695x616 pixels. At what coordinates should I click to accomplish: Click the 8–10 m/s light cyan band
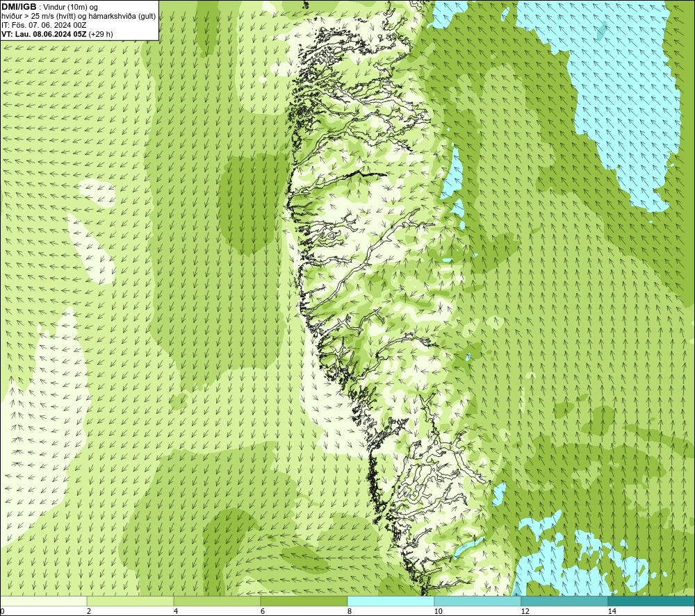pyautogui.click(x=391, y=601)
